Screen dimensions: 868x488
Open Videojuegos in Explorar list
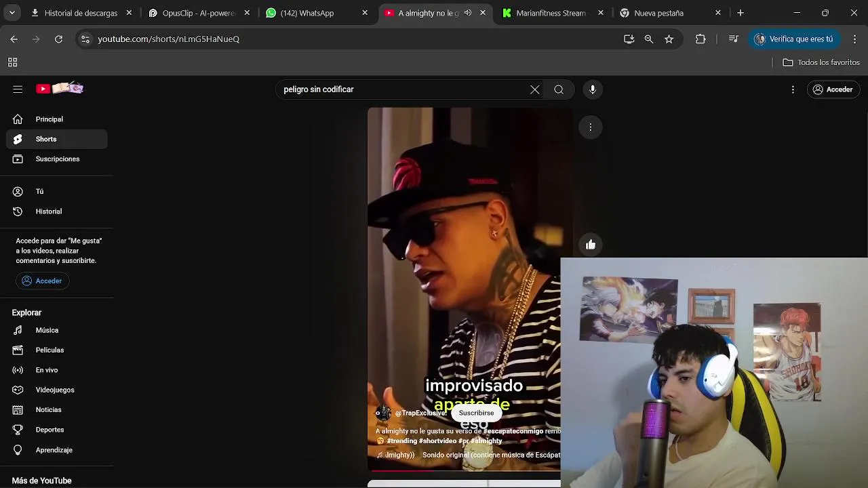coord(57,390)
